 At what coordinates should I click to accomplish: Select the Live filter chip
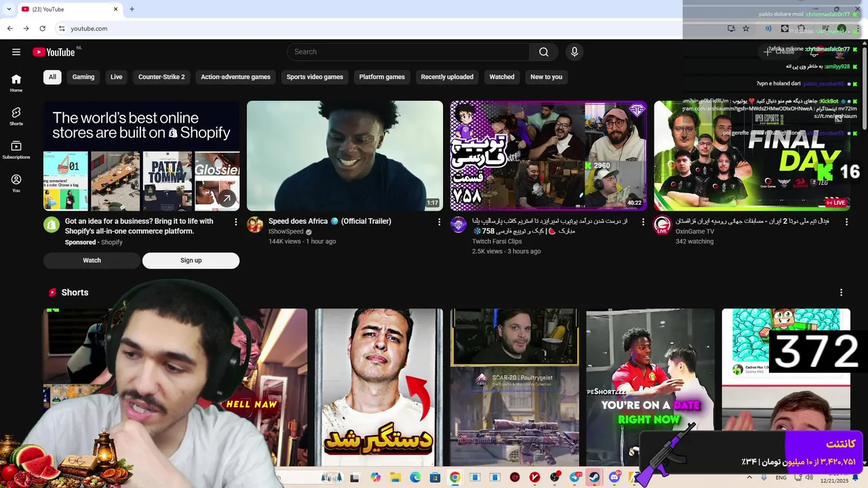[x=117, y=77]
